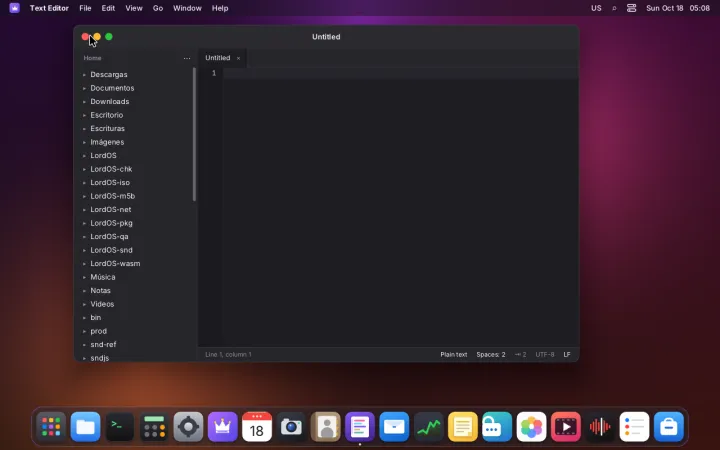The image size is (720, 450).
Task: Click the sidebar vertical scrollbar
Action: pos(194,135)
